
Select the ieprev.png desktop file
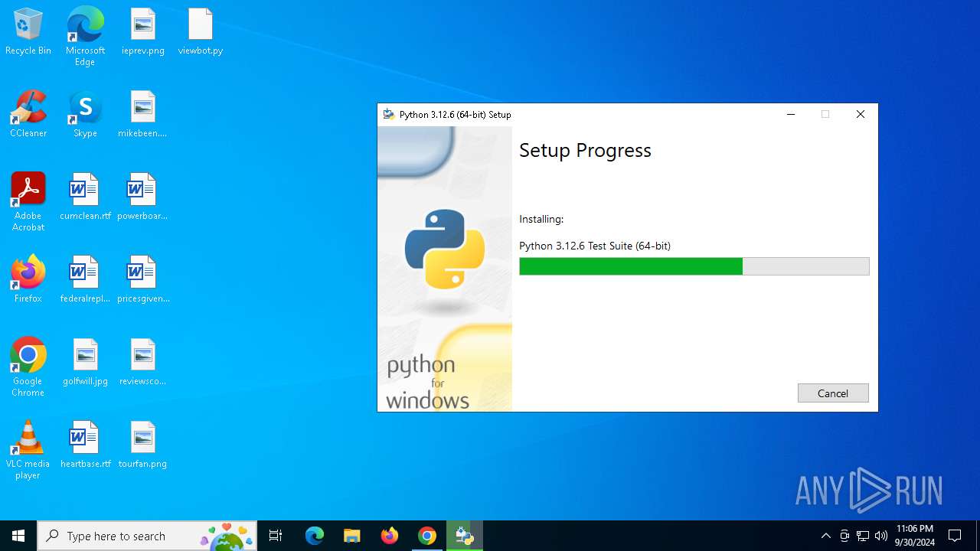pyautogui.click(x=143, y=32)
